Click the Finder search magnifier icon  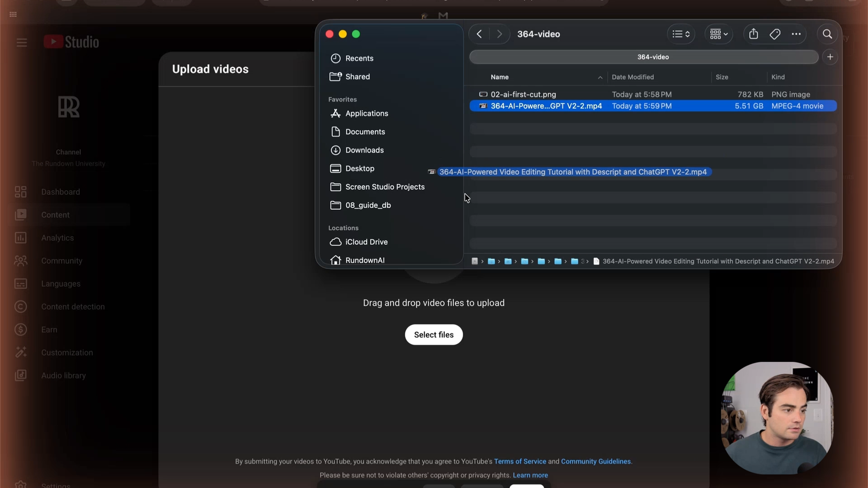coord(827,34)
